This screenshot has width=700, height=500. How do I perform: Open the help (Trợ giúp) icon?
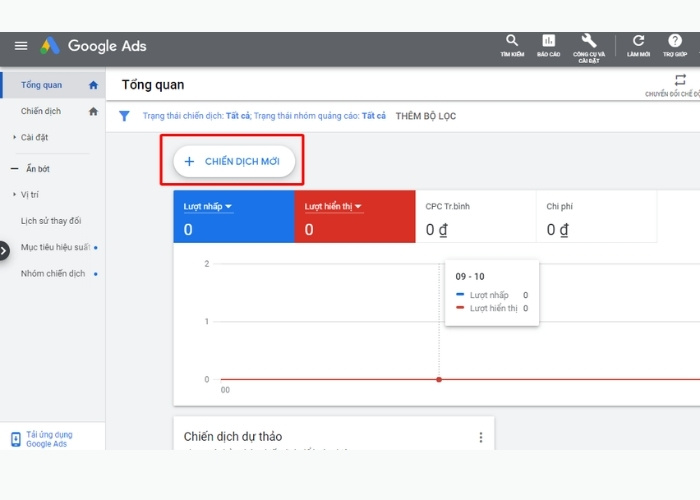(x=675, y=42)
